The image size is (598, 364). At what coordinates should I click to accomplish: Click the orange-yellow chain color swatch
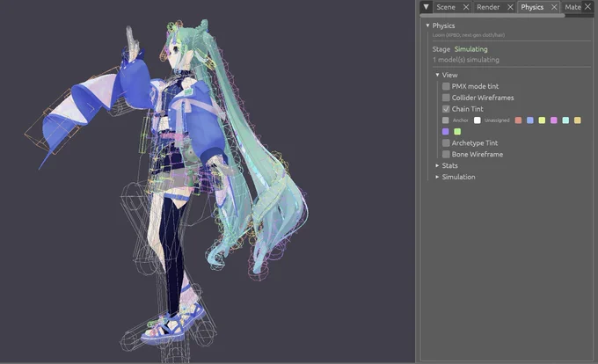(578, 120)
